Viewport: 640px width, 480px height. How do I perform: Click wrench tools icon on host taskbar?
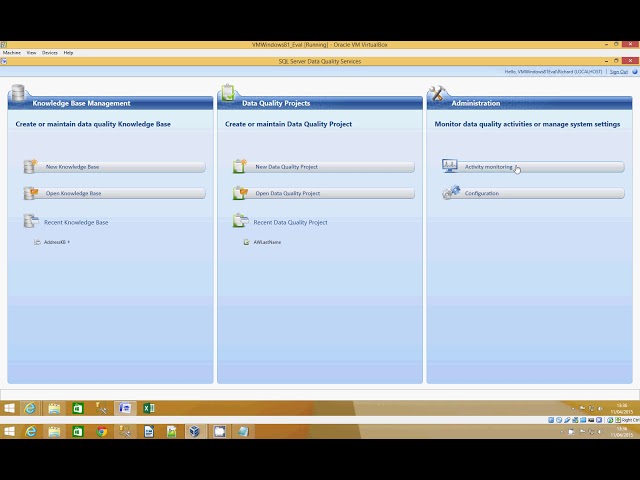pyautogui.click(x=125, y=431)
